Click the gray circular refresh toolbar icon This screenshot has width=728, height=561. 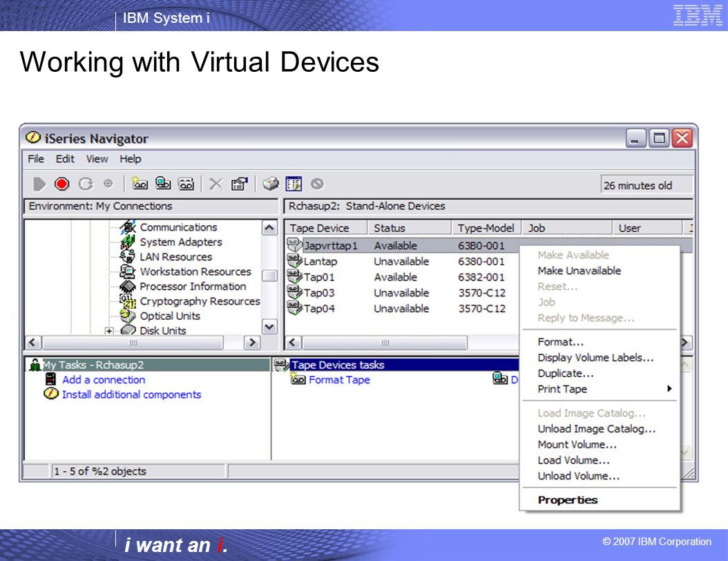click(86, 184)
